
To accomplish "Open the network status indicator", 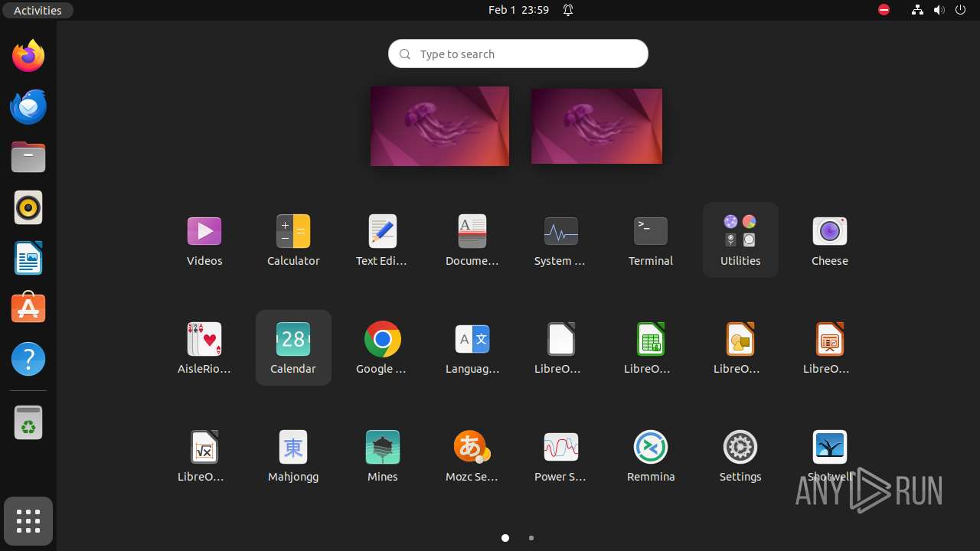I will pyautogui.click(x=917, y=10).
